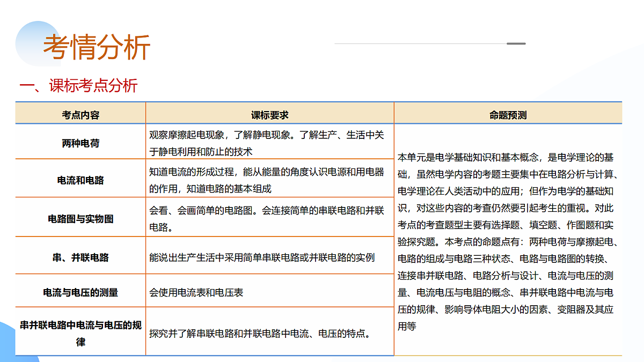Select the 两种电荷 row label cell

point(80,143)
